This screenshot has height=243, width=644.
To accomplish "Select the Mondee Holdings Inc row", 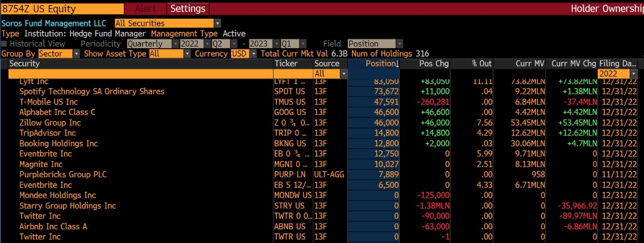I will coord(322,195).
